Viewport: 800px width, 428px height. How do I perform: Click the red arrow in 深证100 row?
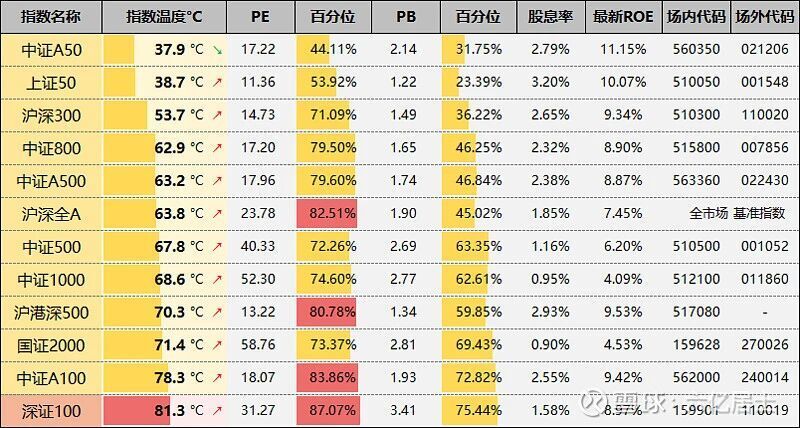click(x=218, y=410)
